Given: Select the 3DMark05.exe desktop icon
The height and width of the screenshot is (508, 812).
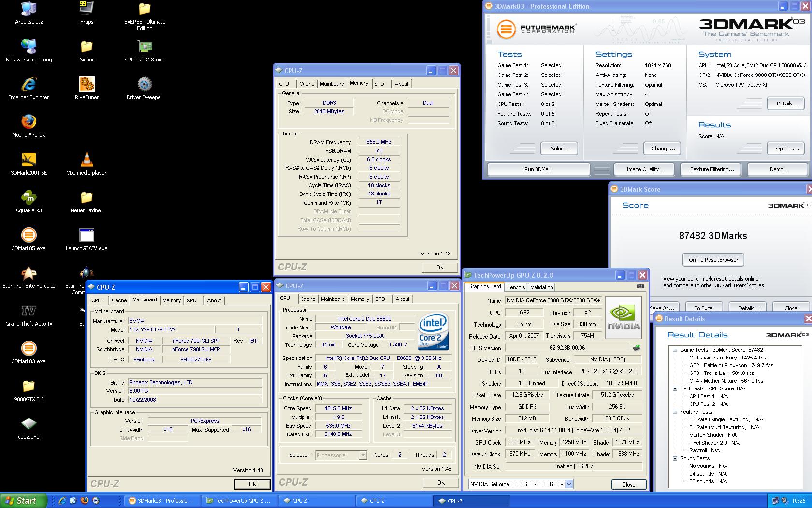Looking at the screenshot, I should click(x=29, y=239).
